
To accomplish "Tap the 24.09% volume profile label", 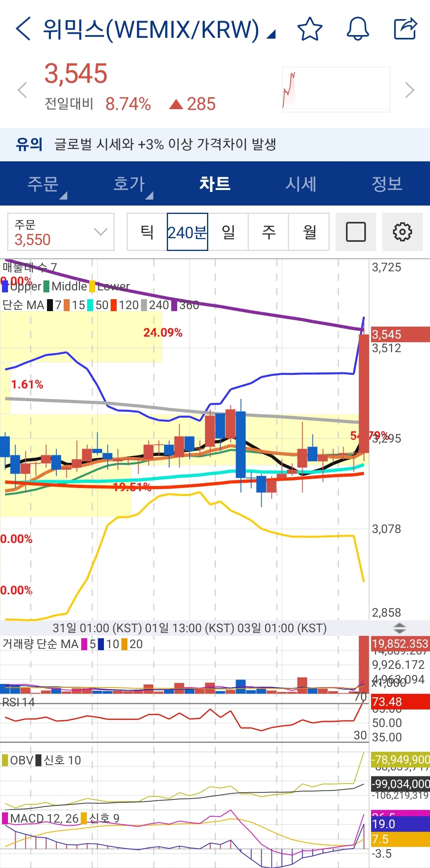I will pos(163,333).
